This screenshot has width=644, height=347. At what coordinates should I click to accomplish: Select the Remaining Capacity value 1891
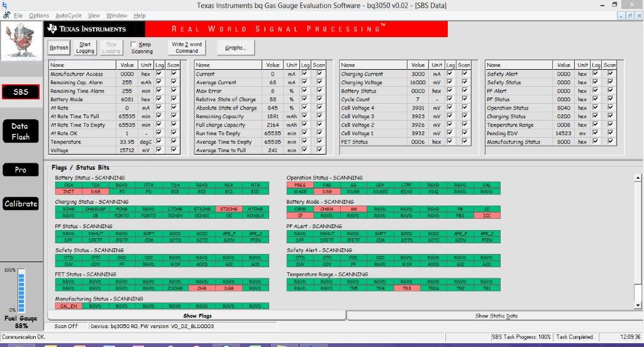tap(273, 116)
